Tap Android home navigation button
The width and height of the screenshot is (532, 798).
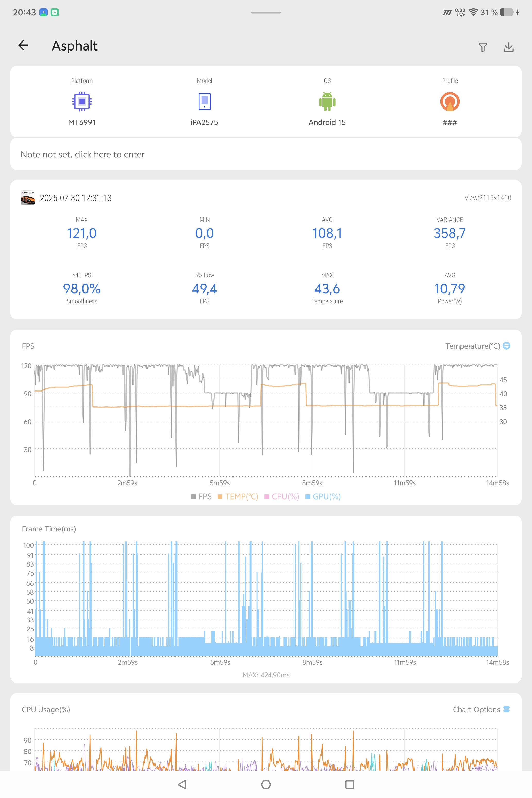point(266,784)
